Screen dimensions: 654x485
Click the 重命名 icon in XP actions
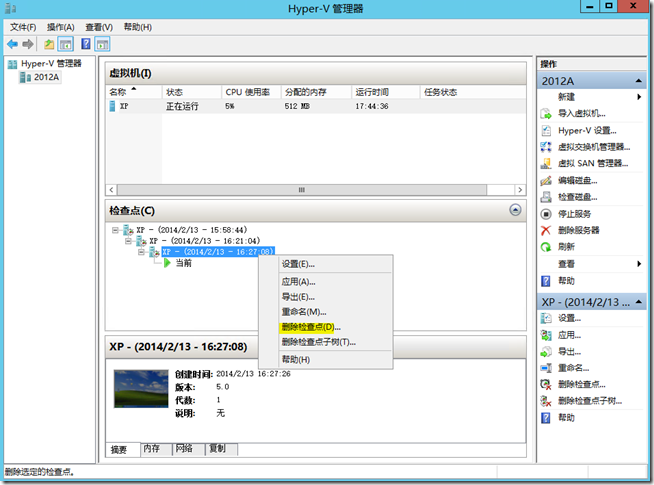(x=546, y=368)
